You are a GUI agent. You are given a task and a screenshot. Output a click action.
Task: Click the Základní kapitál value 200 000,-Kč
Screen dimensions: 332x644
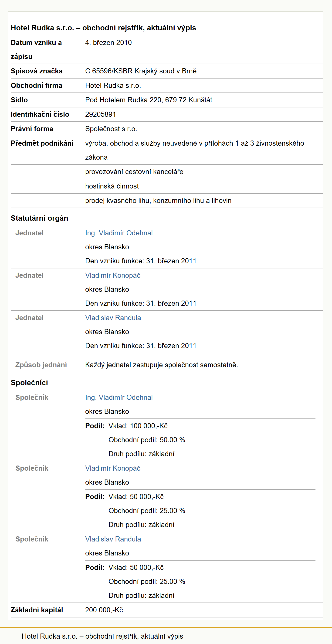(x=104, y=610)
